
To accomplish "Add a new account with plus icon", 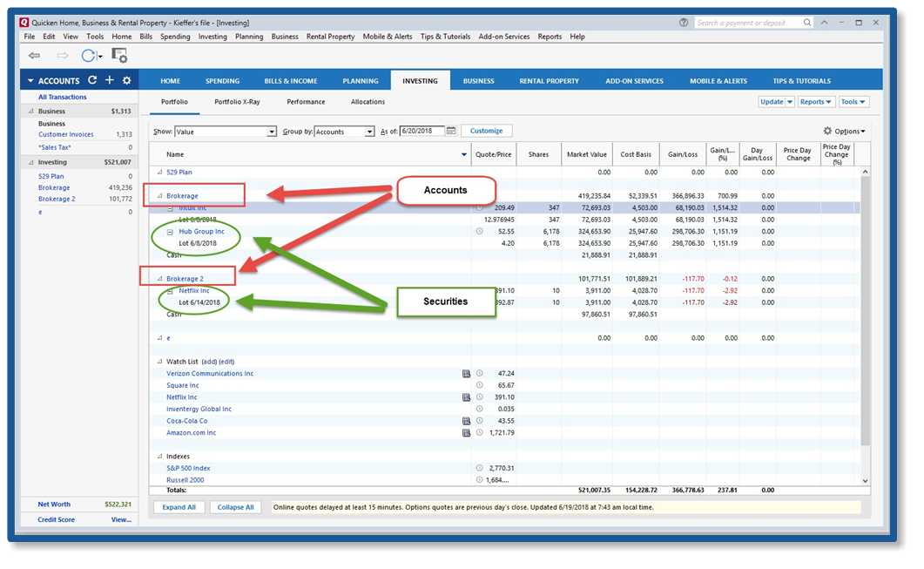I will click(110, 80).
